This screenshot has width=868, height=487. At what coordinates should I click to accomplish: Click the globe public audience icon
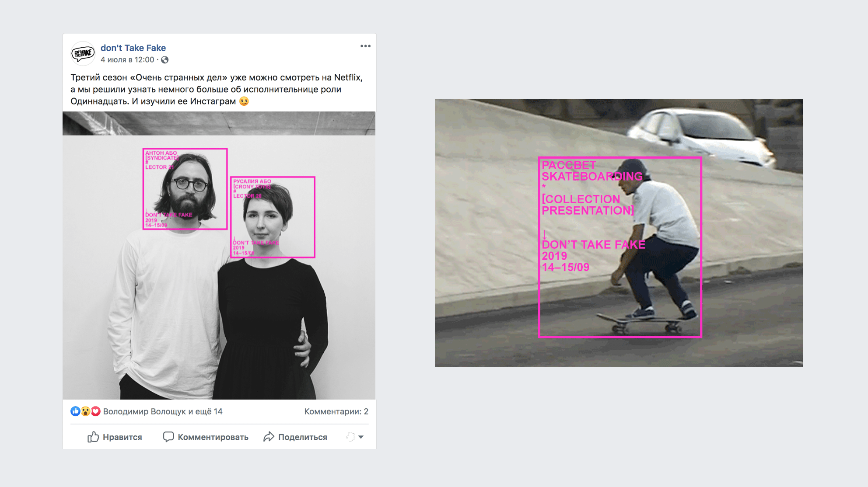click(165, 60)
